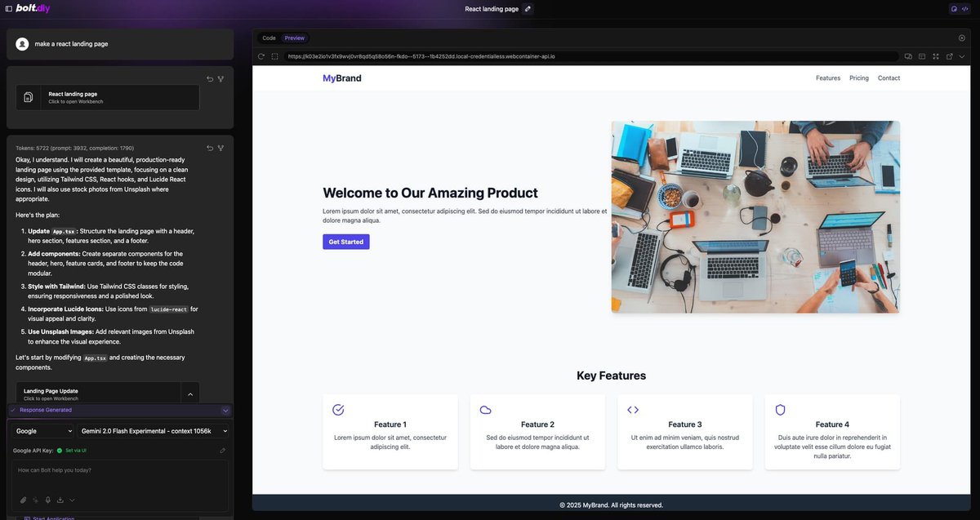Fork the chat from the token count message

coord(220,148)
